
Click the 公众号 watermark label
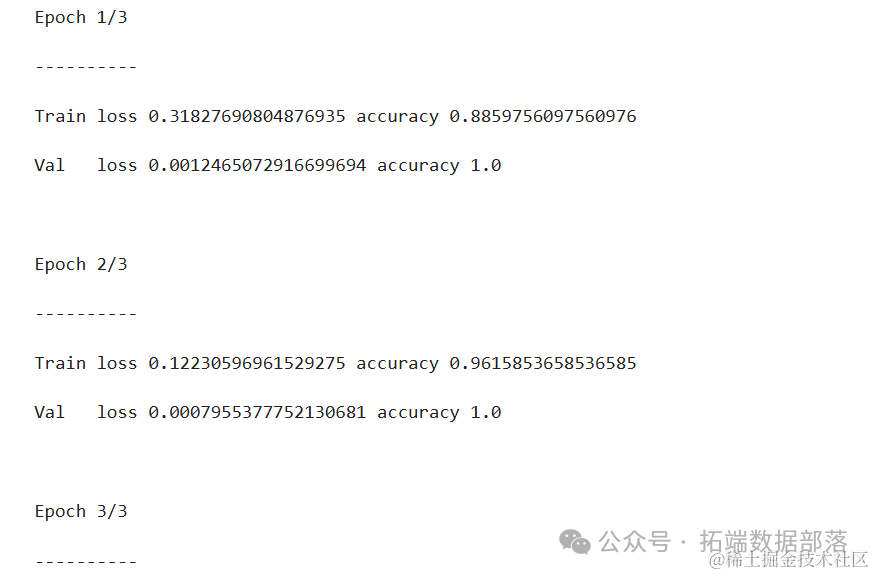pyautogui.click(x=634, y=541)
